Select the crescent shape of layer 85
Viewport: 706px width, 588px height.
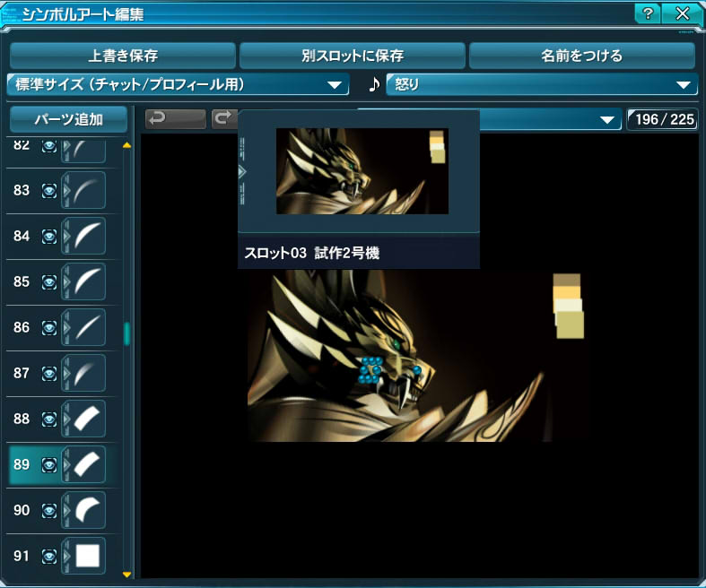[x=87, y=281]
